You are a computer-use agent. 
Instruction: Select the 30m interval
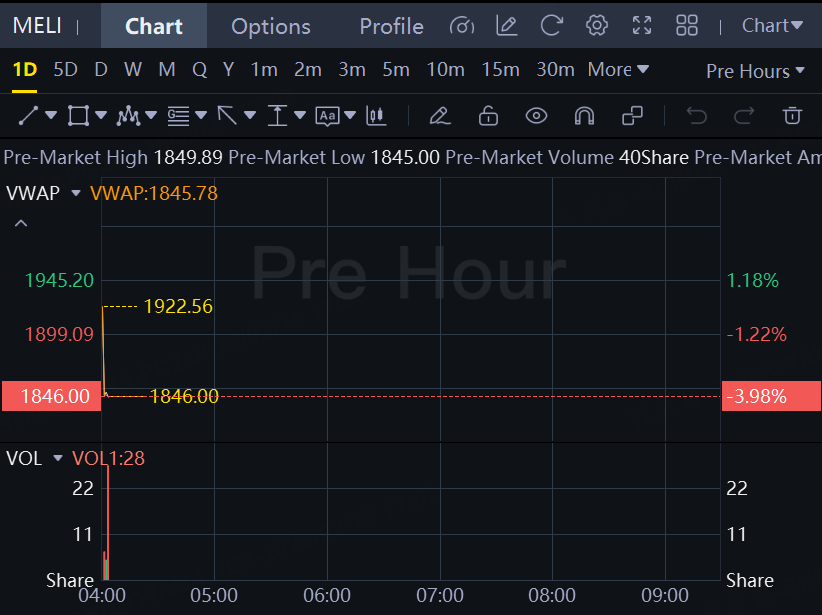pyautogui.click(x=555, y=69)
